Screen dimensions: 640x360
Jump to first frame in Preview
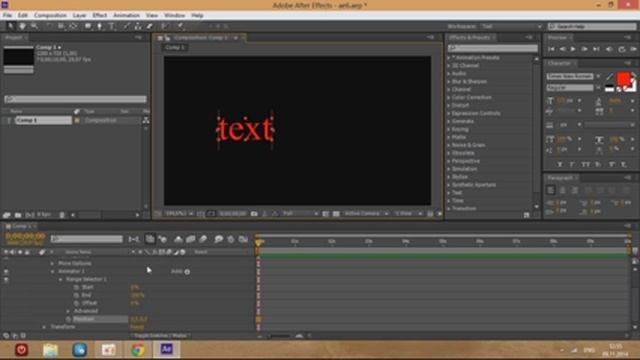(551, 49)
